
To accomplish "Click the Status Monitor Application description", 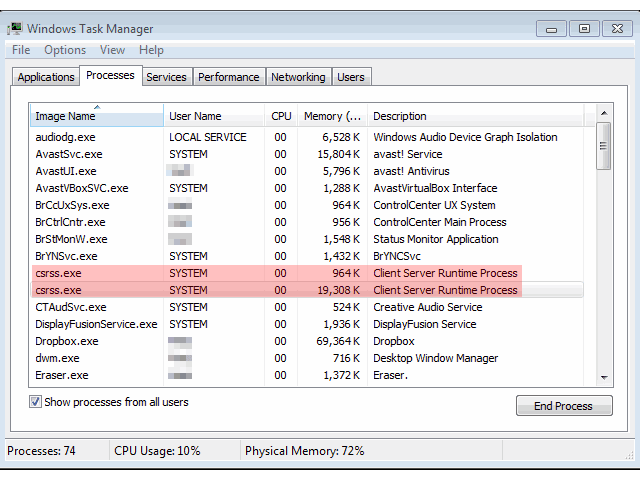I will click(436, 239).
